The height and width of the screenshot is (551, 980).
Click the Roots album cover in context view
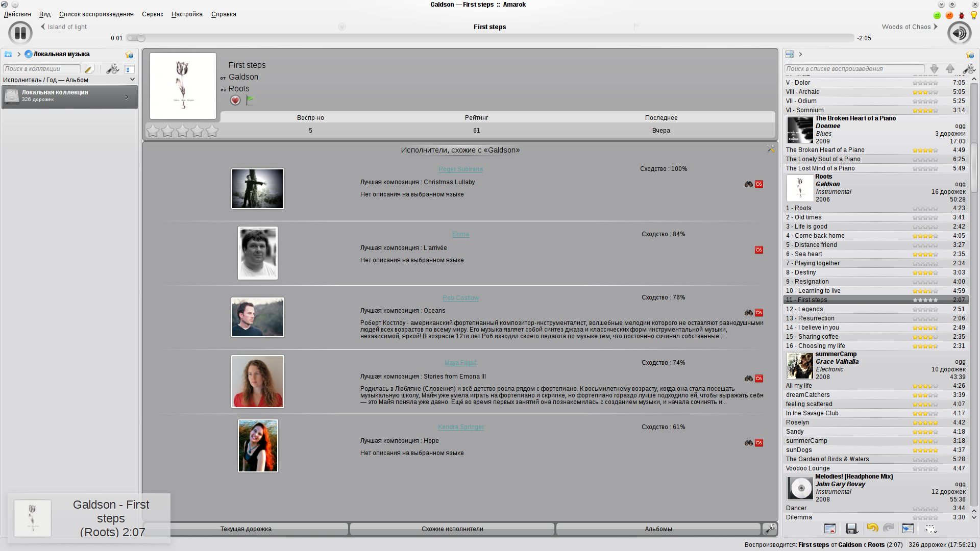tap(183, 86)
